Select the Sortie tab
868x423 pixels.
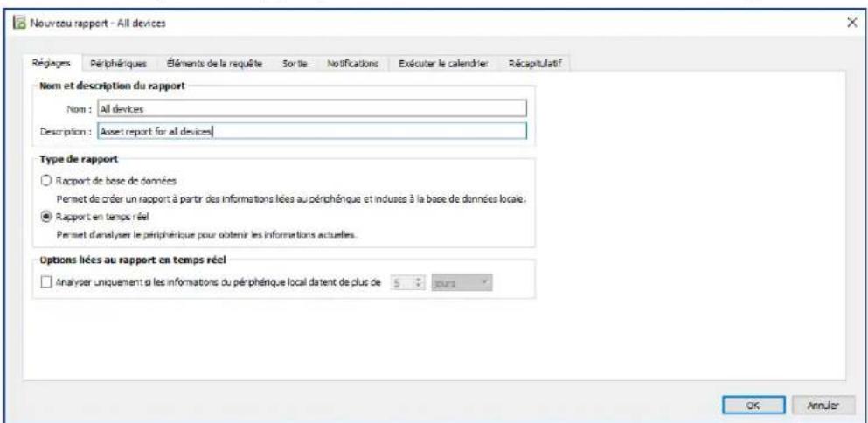(x=295, y=64)
